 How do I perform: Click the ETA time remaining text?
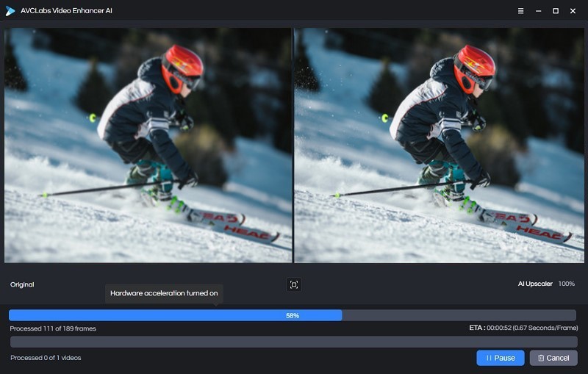(x=523, y=328)
